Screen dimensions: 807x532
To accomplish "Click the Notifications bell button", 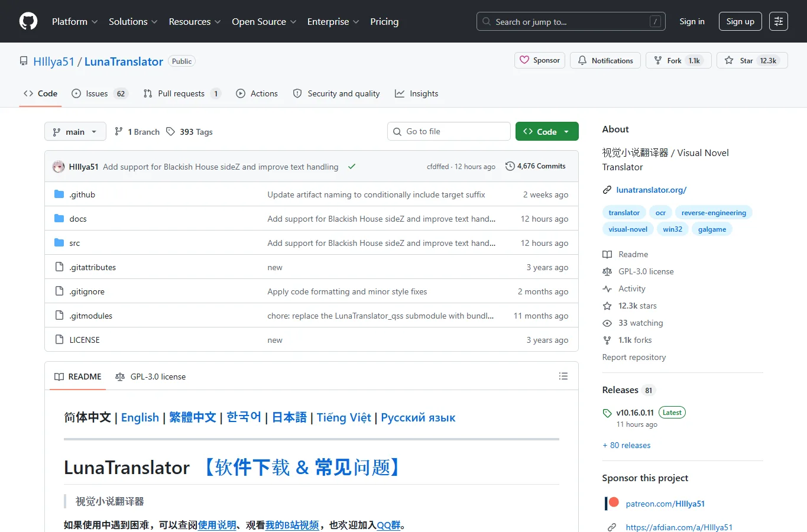I will tap(605, 60).
